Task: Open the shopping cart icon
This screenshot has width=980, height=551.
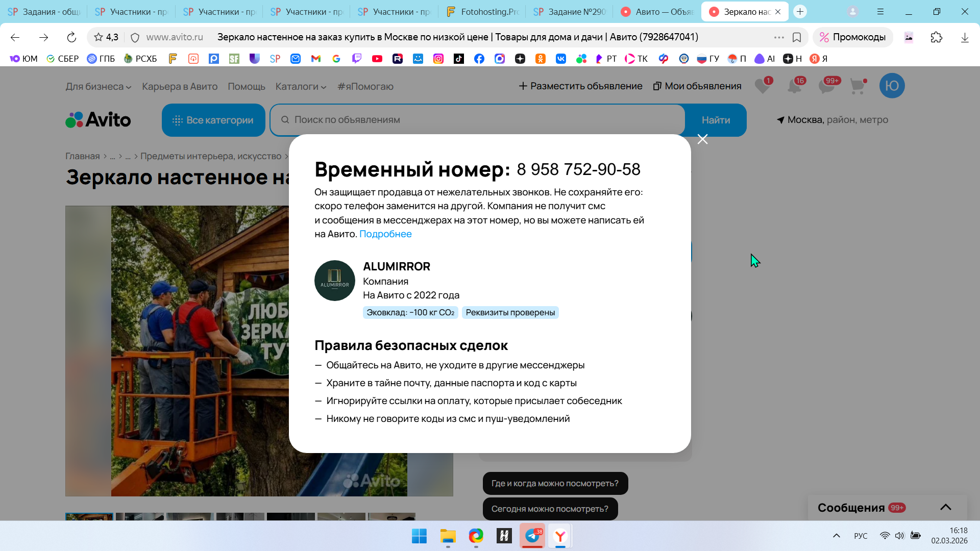Action: (857, 86)
